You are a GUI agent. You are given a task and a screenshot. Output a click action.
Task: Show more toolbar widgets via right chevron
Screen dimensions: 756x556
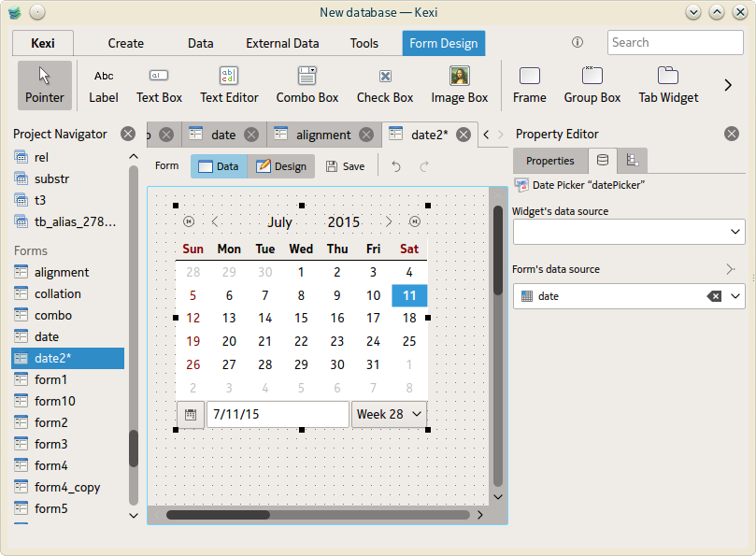pyautogui.click(x=728, y=85)
